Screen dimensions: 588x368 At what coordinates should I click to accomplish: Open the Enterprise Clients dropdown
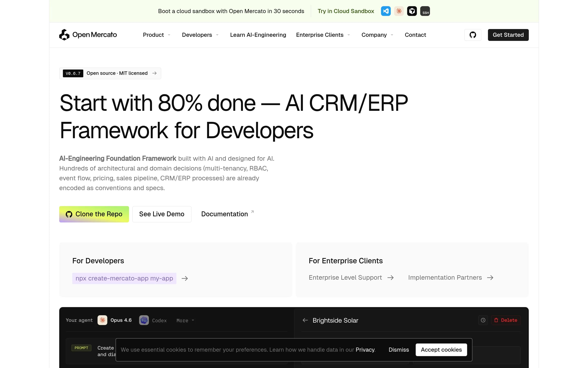[323, 35]
